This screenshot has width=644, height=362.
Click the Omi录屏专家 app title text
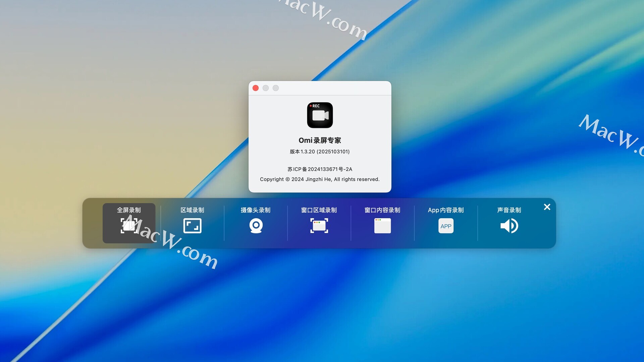pyautogui.click(x=320, y=140)
